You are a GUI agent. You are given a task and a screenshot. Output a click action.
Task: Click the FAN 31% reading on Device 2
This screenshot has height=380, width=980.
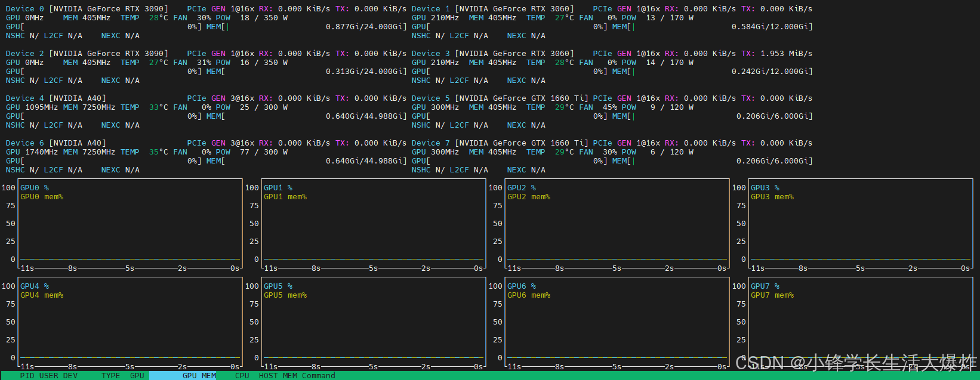192,63
